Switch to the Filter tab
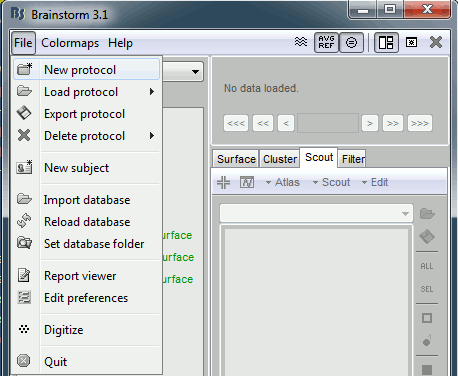The width and height of the screenshot is (458, 376). coord(353,159)
